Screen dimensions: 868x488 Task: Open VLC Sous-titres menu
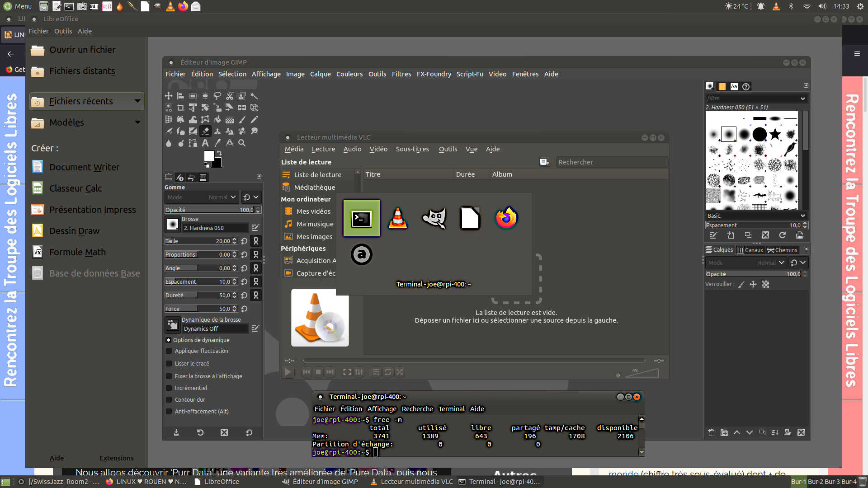(412, 149)
